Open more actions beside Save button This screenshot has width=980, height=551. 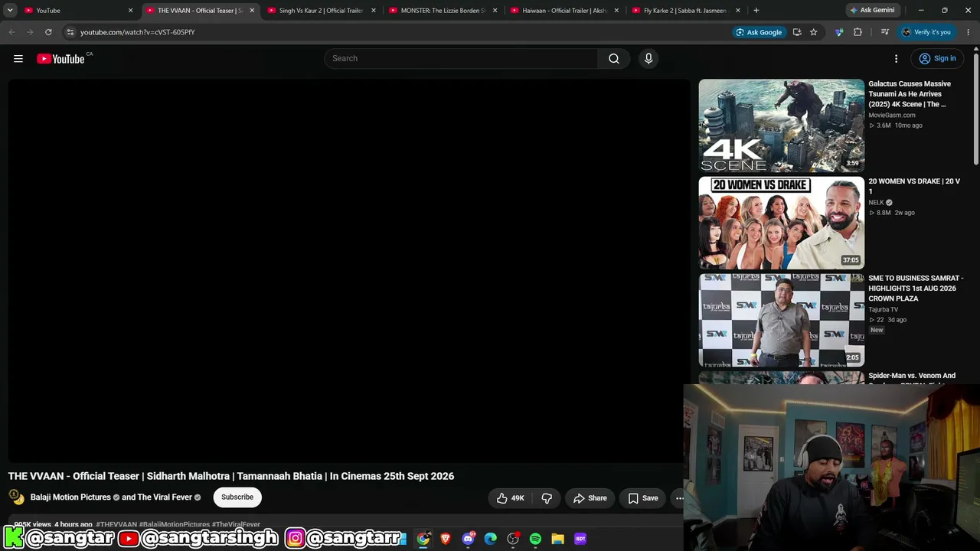point(679,498)
